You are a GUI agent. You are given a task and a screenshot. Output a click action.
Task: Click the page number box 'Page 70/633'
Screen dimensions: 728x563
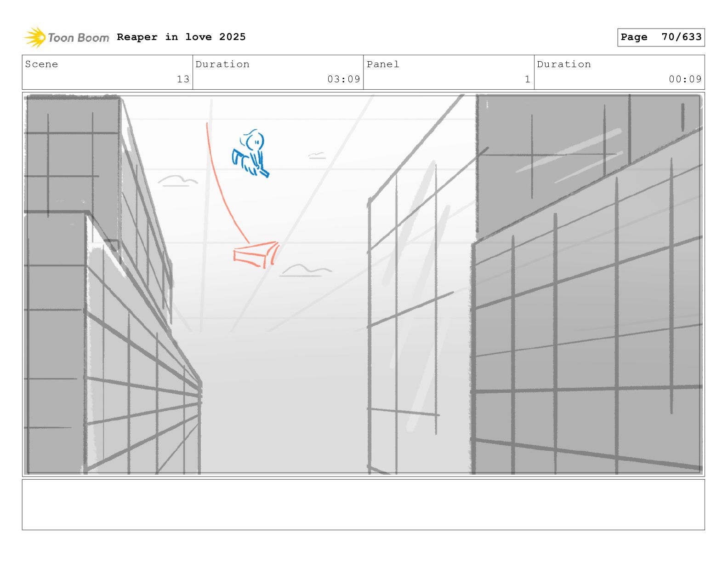661,37
